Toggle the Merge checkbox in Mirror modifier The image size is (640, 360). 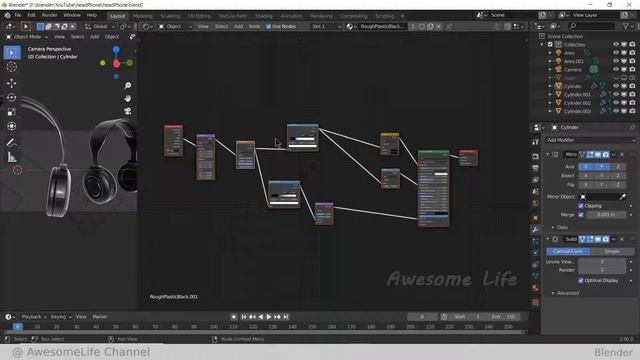(581, 215)
